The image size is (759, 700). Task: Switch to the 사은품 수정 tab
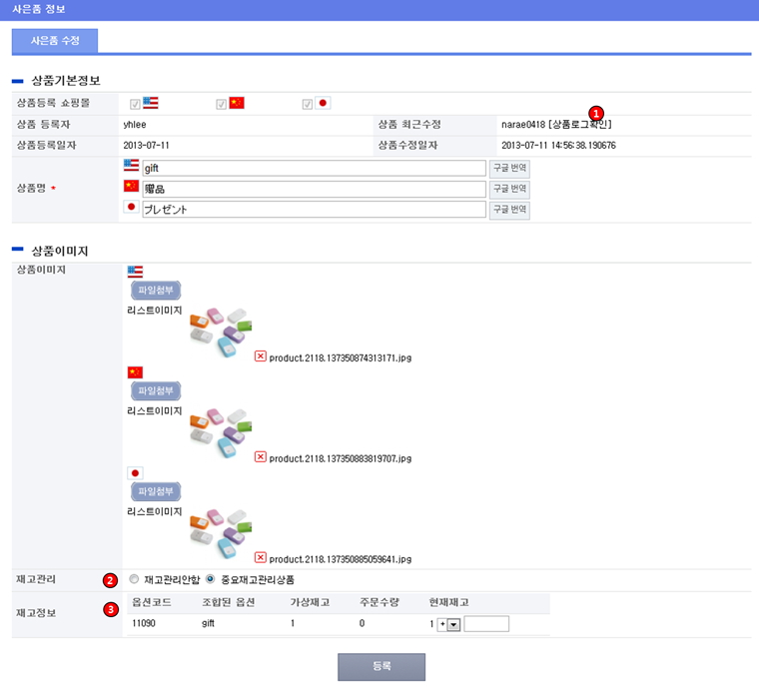(55, 41)
